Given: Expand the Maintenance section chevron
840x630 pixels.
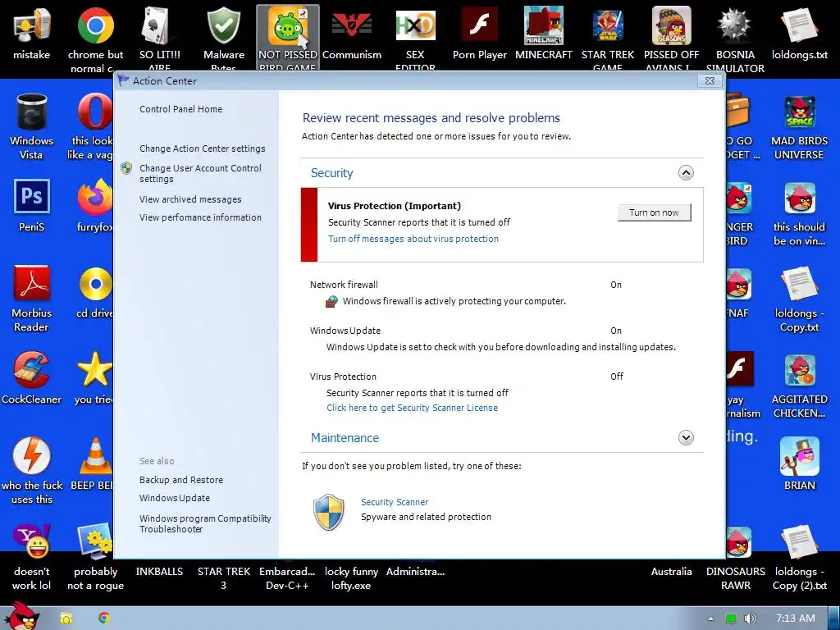Looking at the screenshot, I should pyautogui.click(x=687, y=438).
